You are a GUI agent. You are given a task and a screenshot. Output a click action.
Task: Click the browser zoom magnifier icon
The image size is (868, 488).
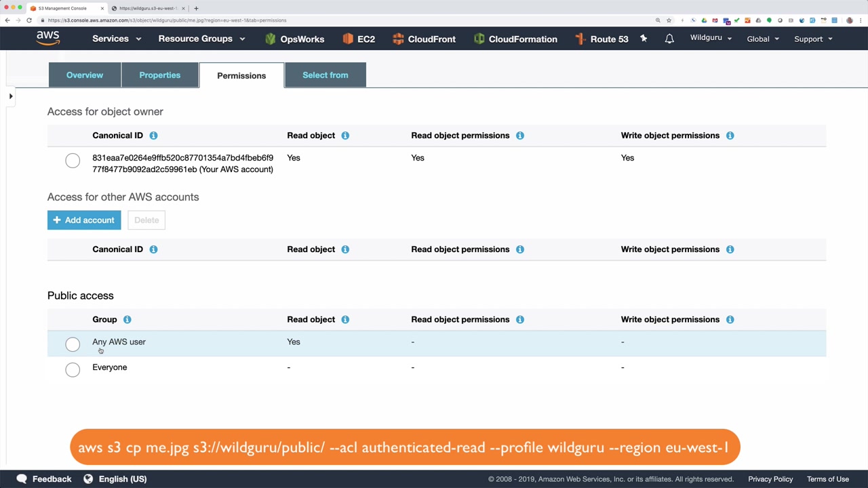click(658, 20)
